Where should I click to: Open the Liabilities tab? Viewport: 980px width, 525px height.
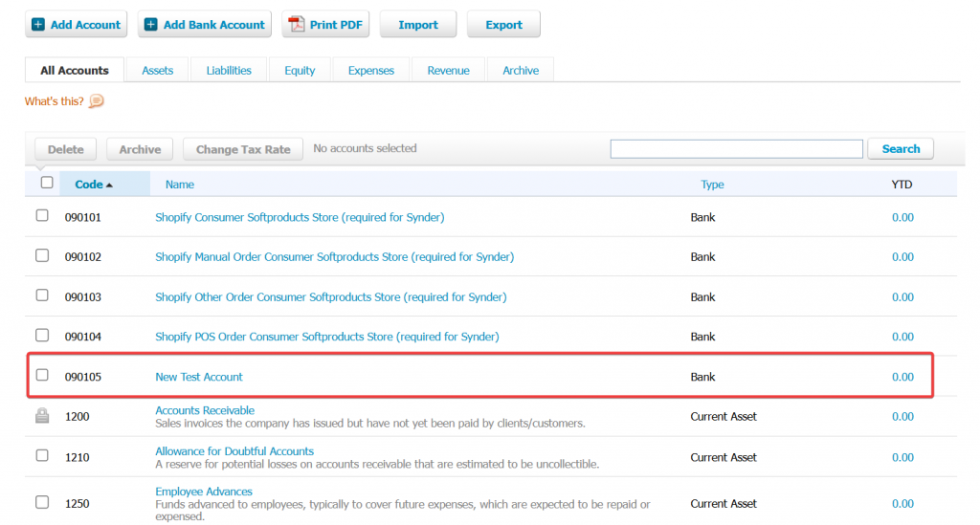pyautogui.click(x=229, y=71)
